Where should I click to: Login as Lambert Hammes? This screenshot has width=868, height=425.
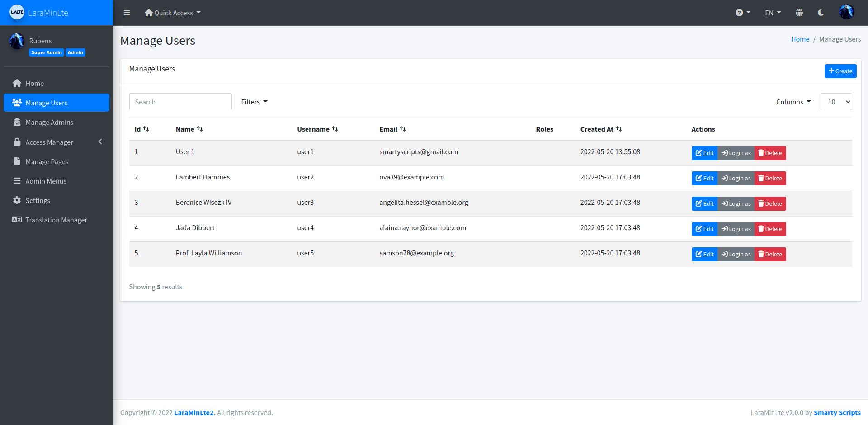[x=736, y=178]
